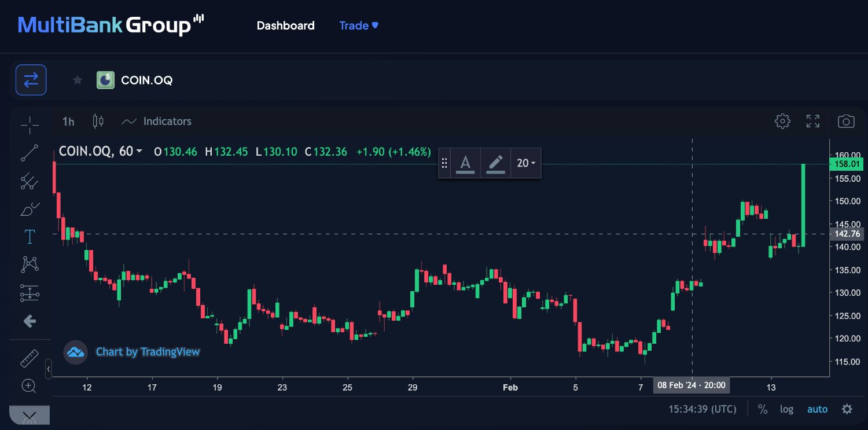Open chart settings gear in top toolbar
This screenshot has height=430, width=868.
point(782,121)
